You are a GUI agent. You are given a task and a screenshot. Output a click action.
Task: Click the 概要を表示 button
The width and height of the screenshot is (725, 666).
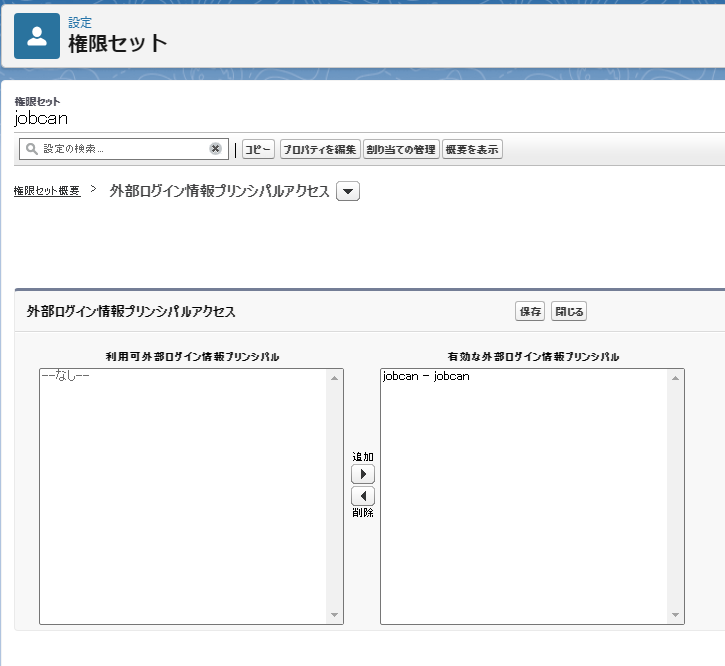coord(472,149)
